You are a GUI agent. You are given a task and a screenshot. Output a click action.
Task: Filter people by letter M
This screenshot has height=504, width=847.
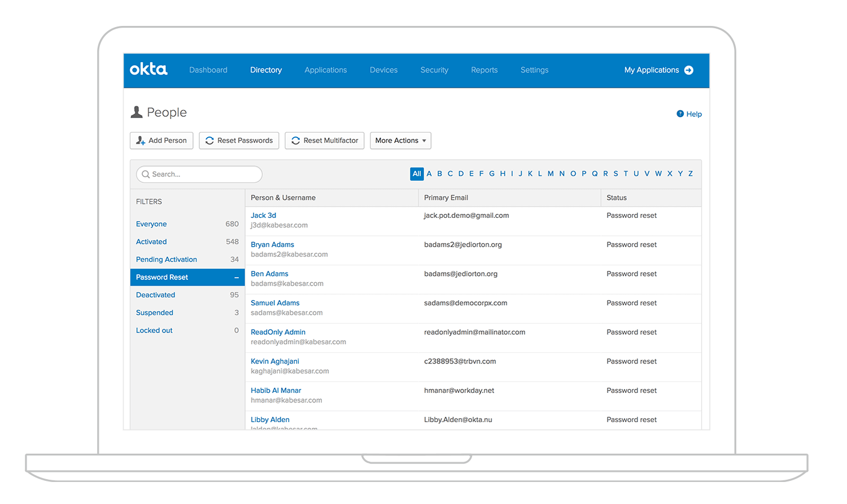551,174
